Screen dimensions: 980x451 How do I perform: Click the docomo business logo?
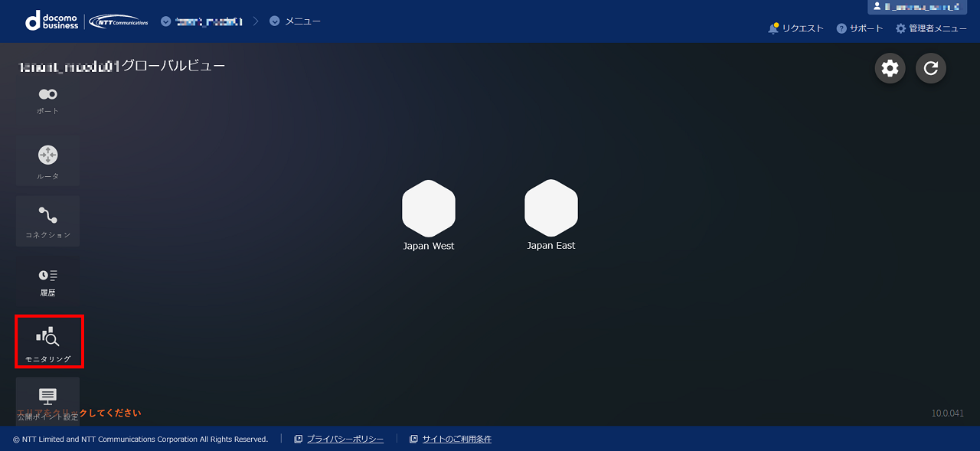tap(52, 21)
